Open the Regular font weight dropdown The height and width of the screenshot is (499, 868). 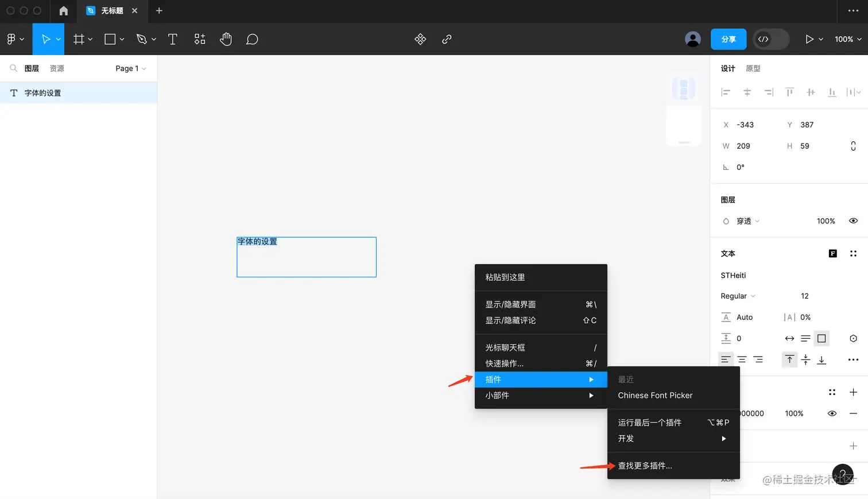point(738,296)
